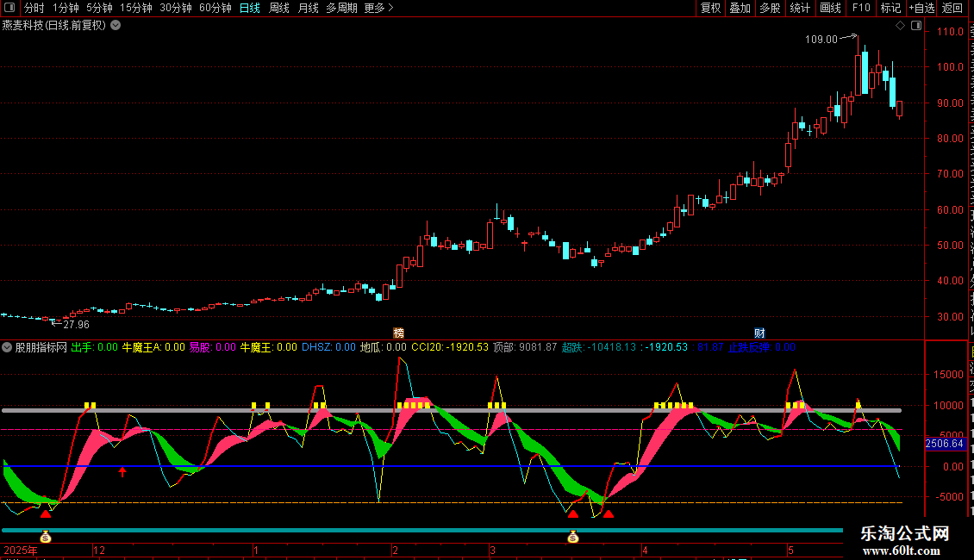
Task: Click the 牛魔王A: 0.00 indicator value
Action: pos(153,347)
